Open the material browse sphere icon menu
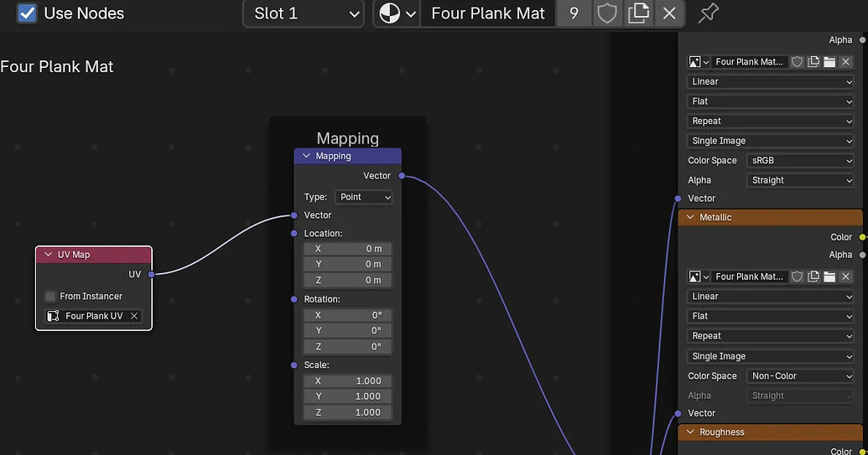This screenshot has width=868, height=455. (x=397, y=13)
